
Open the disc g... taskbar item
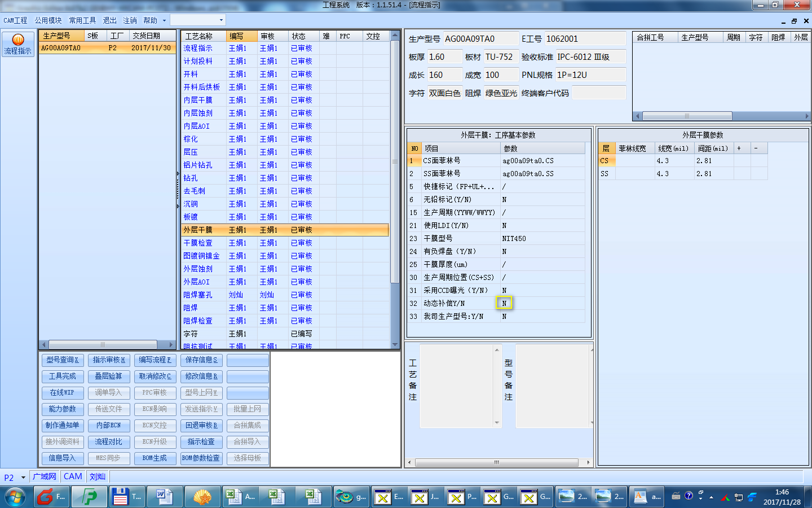tap(351, 497)
